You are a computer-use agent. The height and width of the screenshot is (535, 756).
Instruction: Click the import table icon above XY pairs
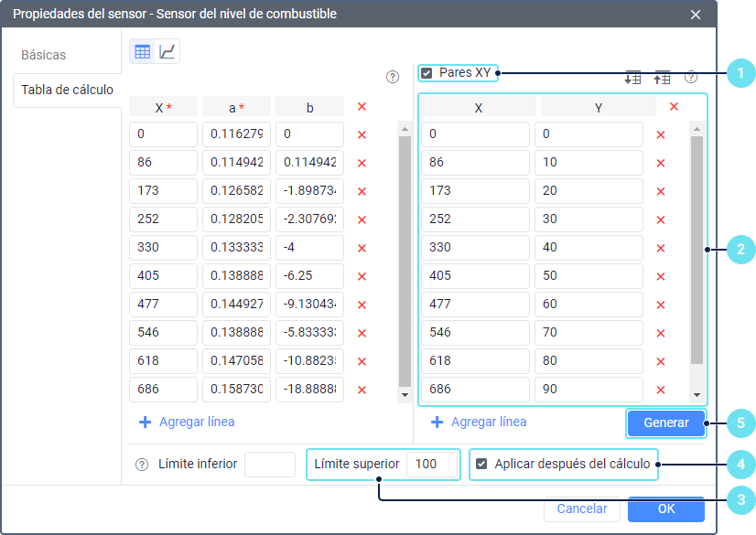point(632,78)
